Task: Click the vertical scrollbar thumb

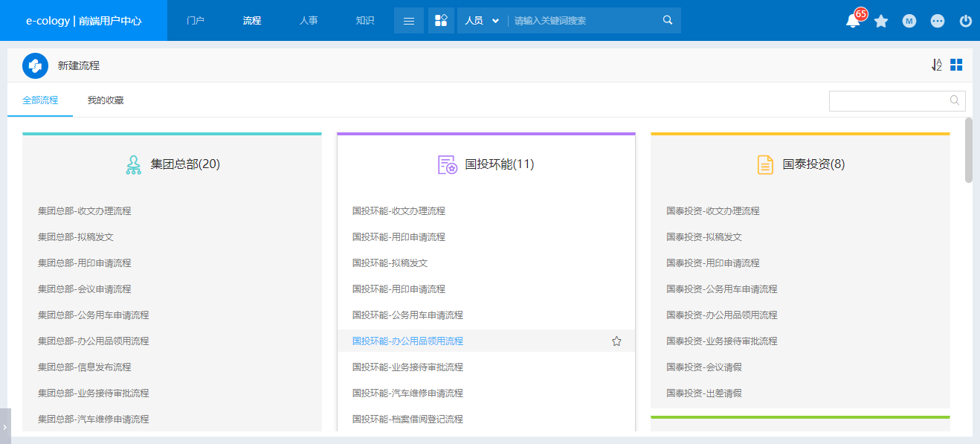Action: point(969,149)
